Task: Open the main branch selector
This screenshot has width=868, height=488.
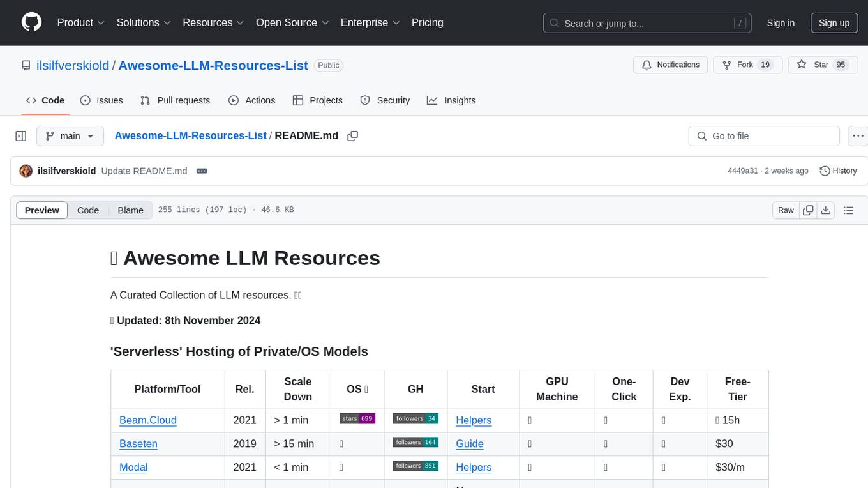Action: pyautogui.click(x=70, y=136)
